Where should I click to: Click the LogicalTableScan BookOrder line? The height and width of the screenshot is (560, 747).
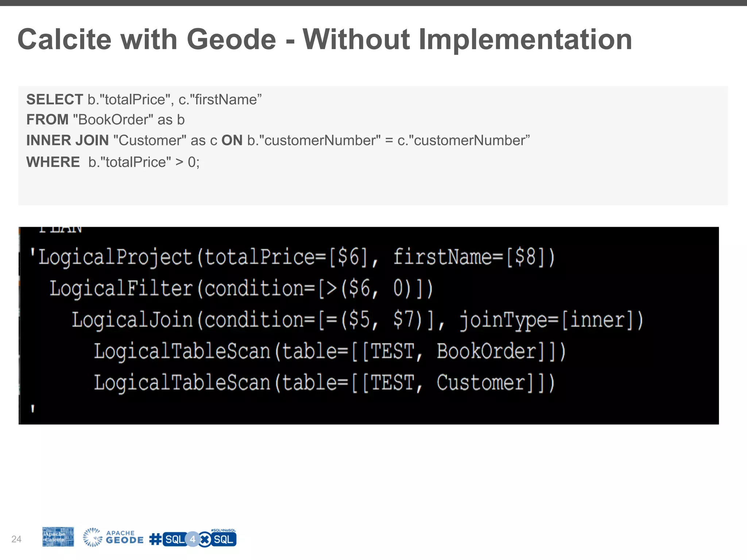coord(329,351)
